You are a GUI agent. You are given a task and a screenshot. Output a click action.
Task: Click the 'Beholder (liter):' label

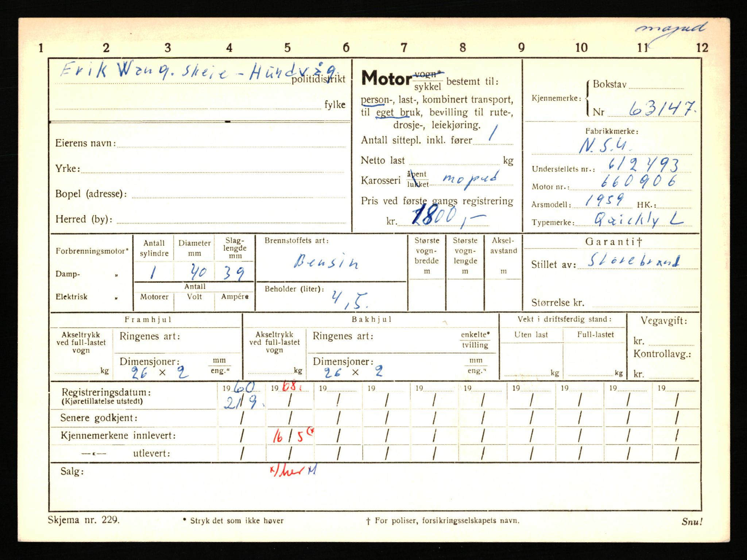(x=294, y=289)
